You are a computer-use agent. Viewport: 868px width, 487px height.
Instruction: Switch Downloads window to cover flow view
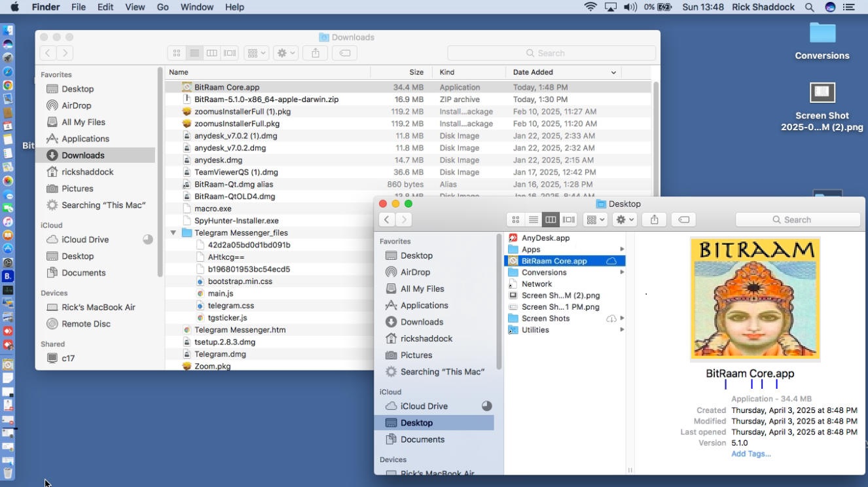point(230,53)
